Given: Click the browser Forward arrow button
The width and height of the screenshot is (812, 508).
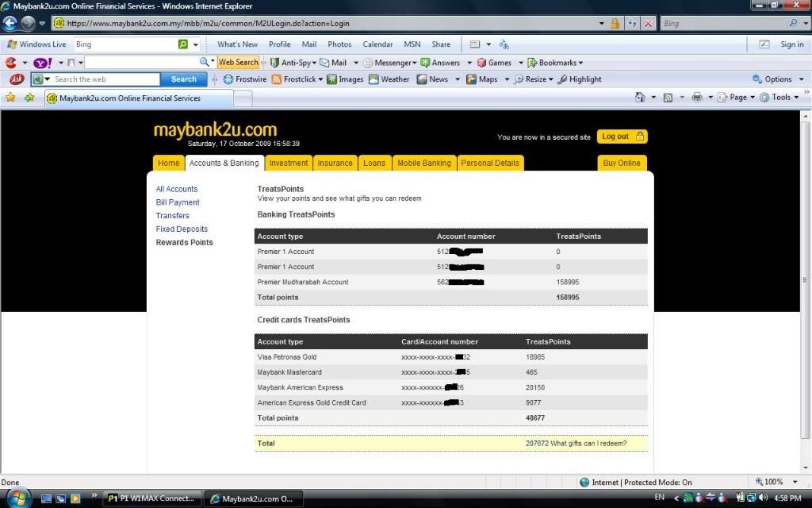Looking at the screenshot, I should tap(28, 23).
